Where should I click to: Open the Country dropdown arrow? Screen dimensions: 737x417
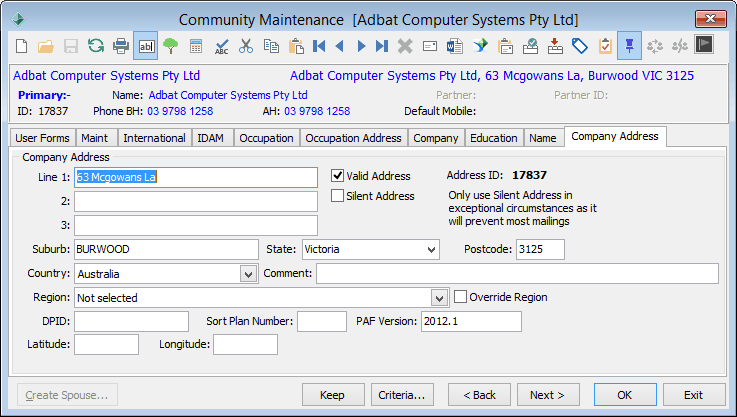[248, 274]
